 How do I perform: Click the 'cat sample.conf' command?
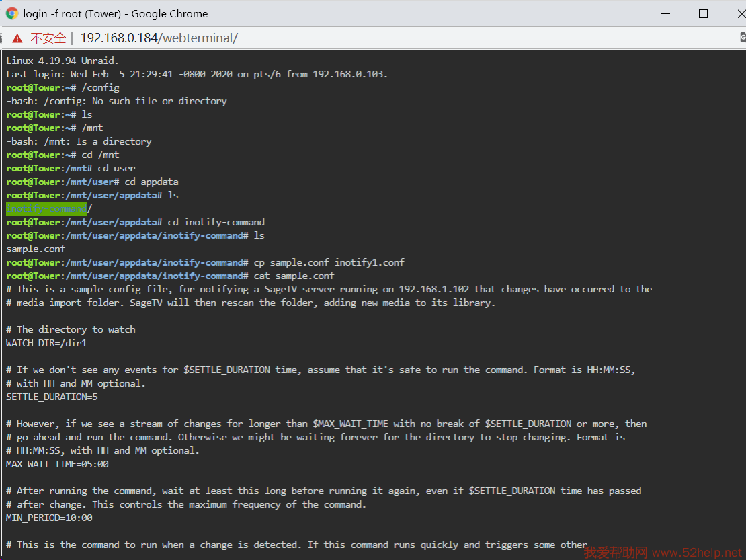[x=294, y=276]
